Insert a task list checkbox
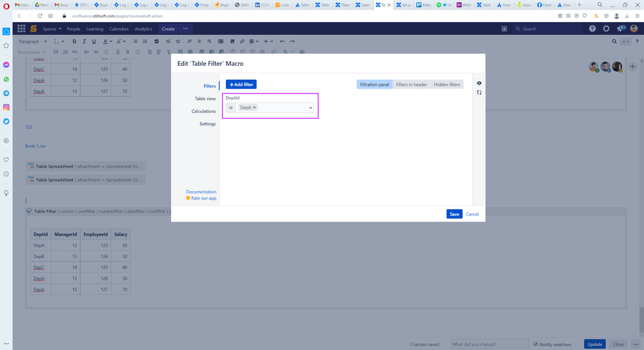This screenshot has width=644, height=350. click(156, 41)
